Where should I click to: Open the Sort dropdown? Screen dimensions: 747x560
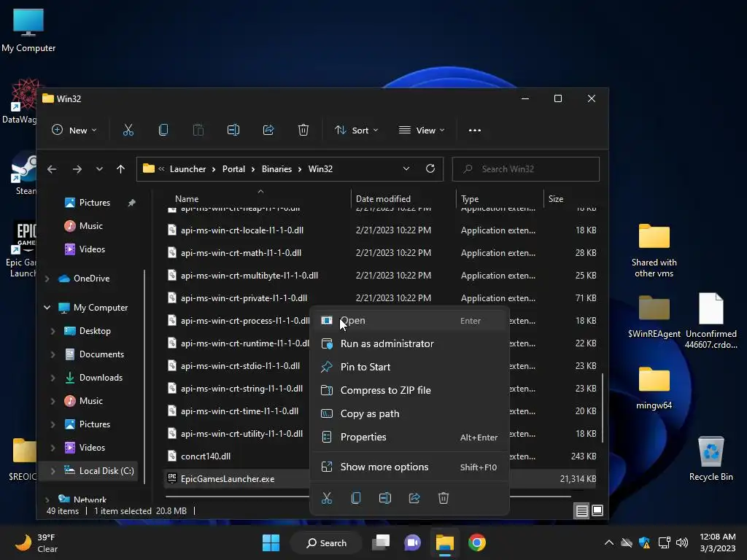[356, 130]
